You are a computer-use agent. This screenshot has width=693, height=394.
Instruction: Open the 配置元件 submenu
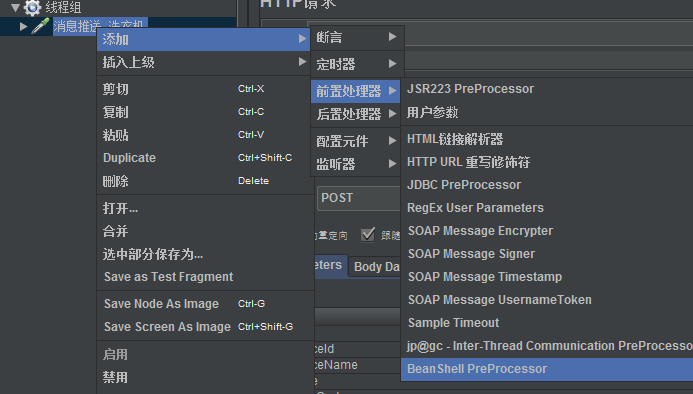tap(355, 141)
